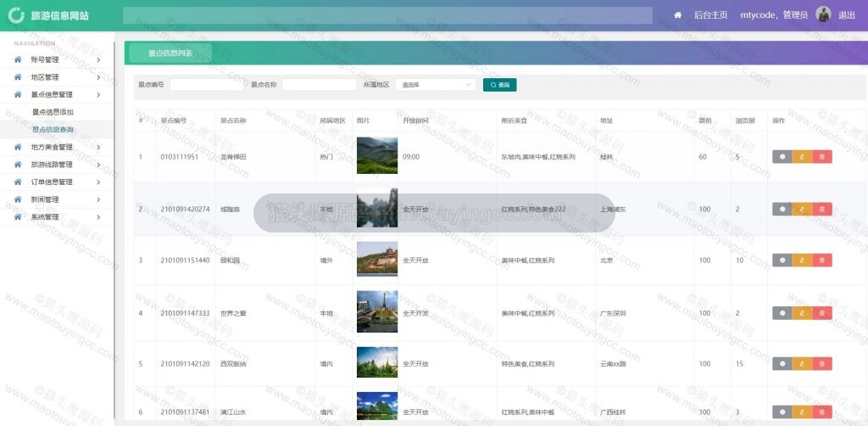Focus the 景点编号 input field
The height and width of the screenshot is (426, 868).
[207, 85]
